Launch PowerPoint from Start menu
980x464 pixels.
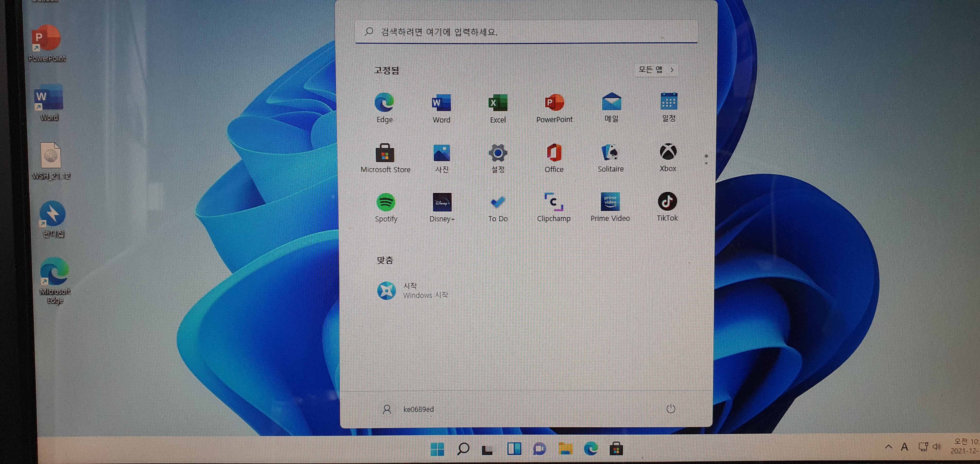pos(554,108)
